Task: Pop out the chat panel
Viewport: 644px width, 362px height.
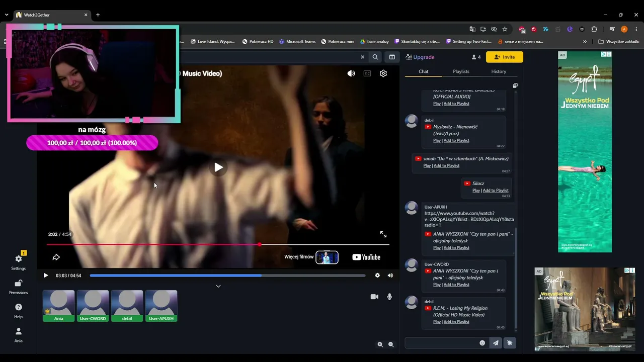Action: 515,86
